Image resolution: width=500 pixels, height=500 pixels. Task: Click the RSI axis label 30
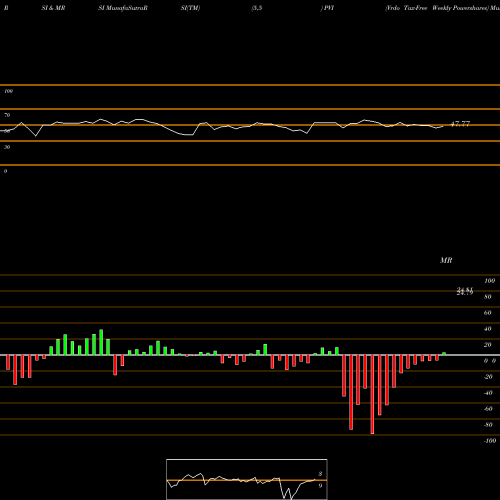[7, 147]
